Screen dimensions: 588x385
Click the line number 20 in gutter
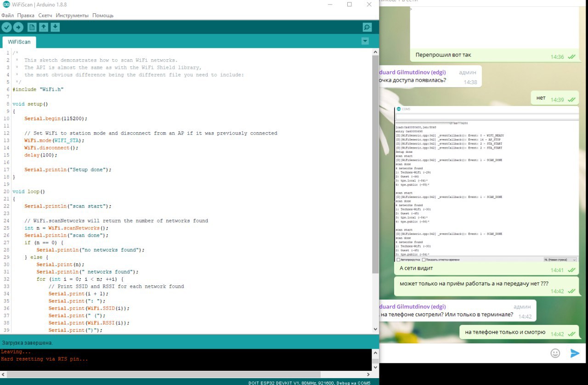tap(6, 191)
